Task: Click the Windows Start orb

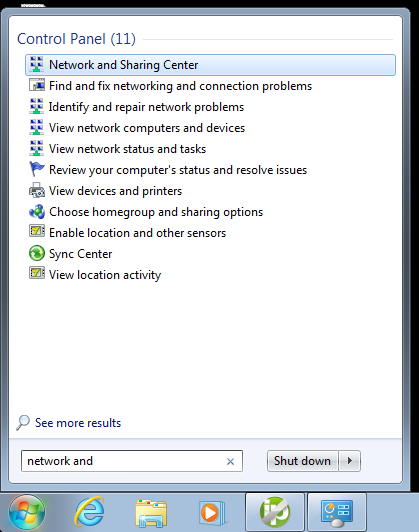Action: click(27, 512)
